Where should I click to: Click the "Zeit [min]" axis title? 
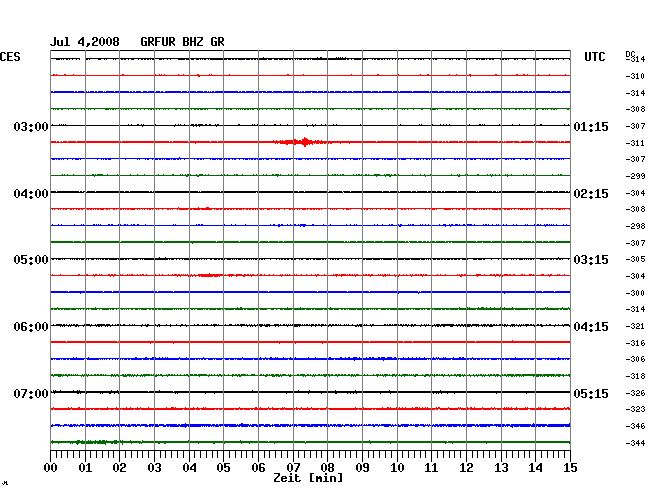[x=308, y=478]
